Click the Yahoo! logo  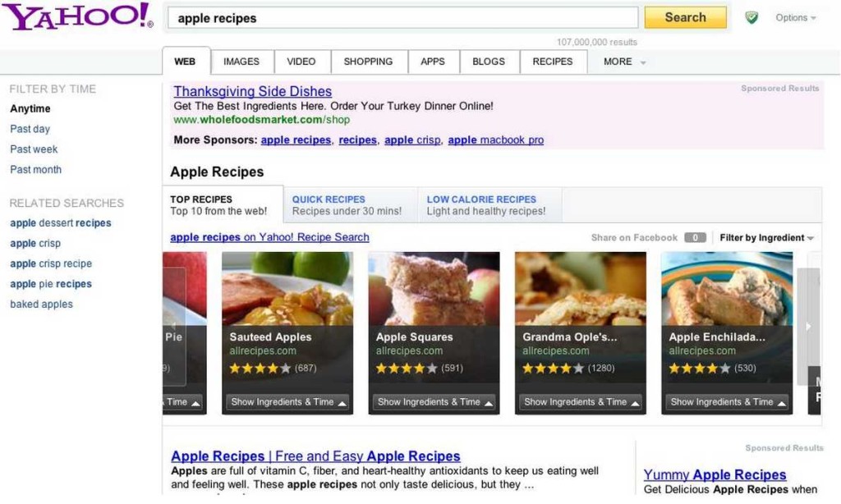point(78,16)
